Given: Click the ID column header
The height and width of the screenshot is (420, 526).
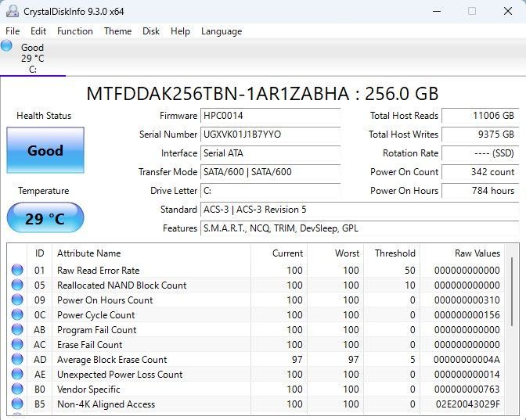Looking at the screenshot, I should click(39, 253).
